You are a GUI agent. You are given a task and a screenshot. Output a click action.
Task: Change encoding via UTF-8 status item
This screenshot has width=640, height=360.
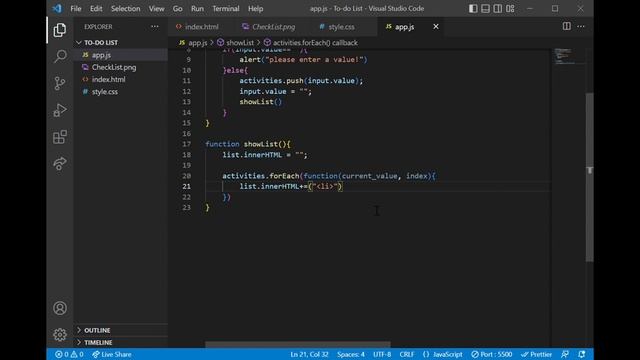[x=382, y=354]
